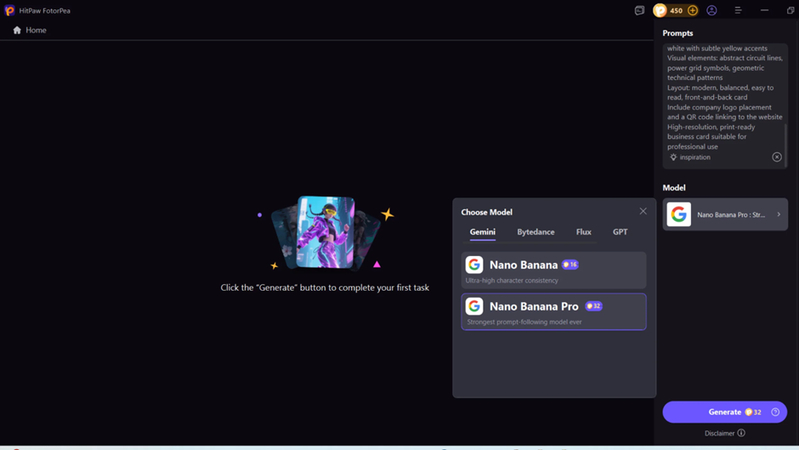Click the help question mark on Generate button
Image resolution: width=799 pixels, height=450 pixels.
tap(775, 412)
